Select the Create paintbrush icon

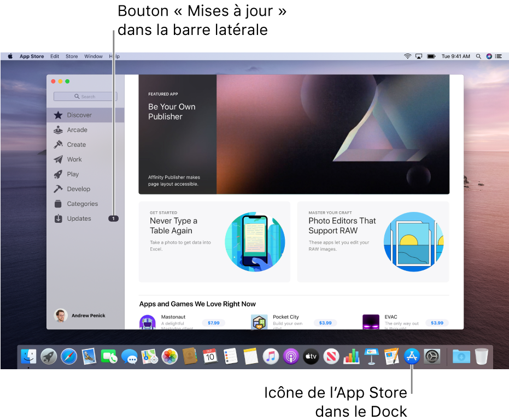point(58,145)
